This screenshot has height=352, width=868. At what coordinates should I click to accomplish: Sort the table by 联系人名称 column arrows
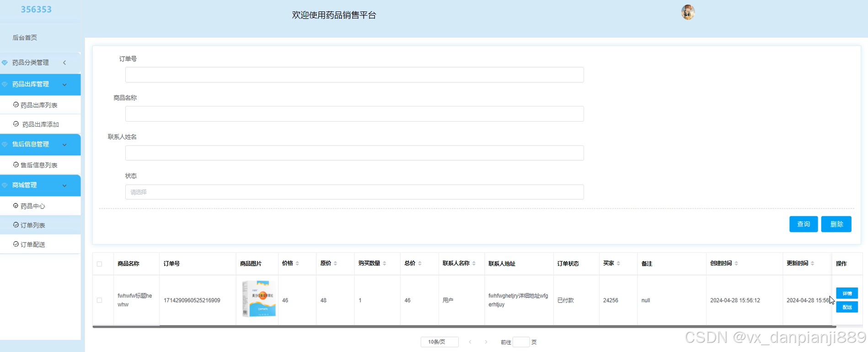click(x=474, y=263)
